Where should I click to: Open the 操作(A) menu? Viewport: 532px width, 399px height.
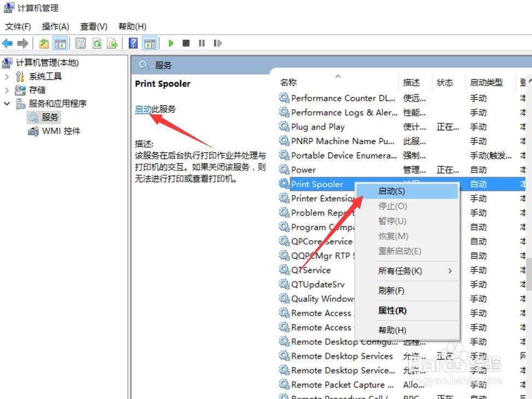(55, 26)
